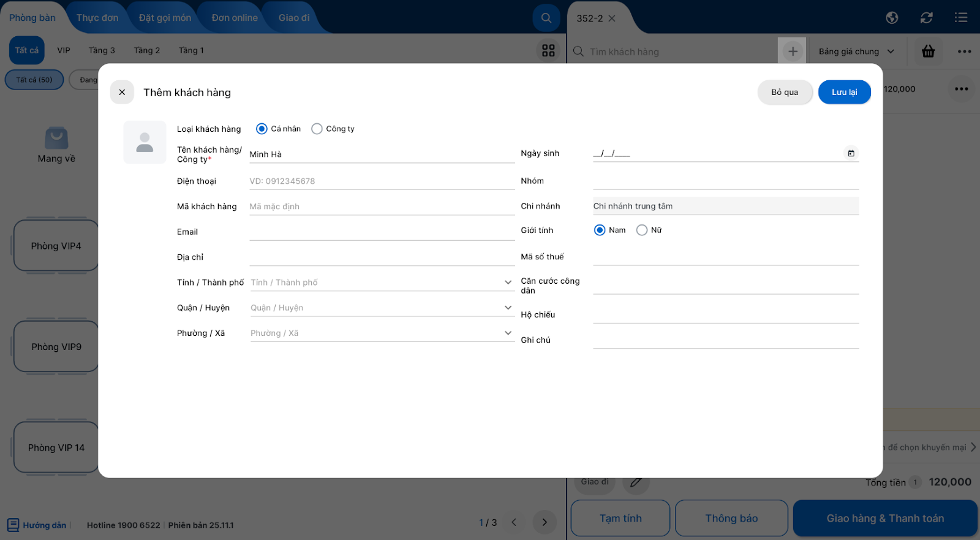This screenshot has height=540, width=980.
Task: Expand the Phường / Xã dropdown
Action: point(508,333)
